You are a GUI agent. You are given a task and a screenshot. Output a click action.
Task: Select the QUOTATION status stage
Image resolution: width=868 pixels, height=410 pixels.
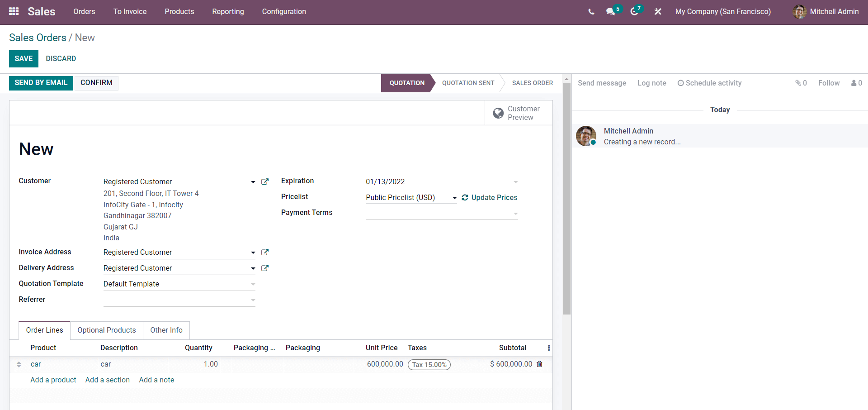click(x=407, y=83)
